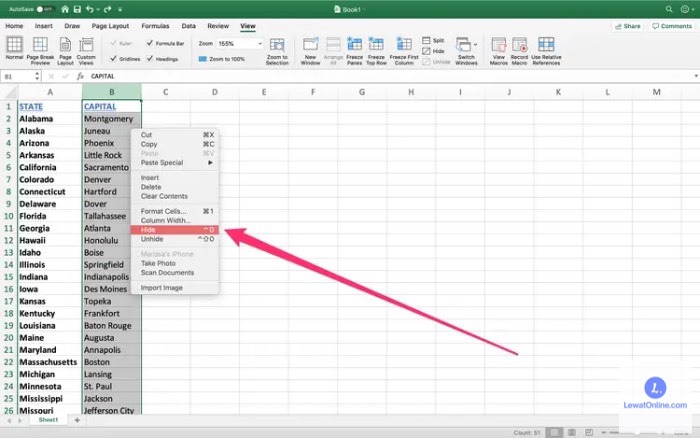Choose Take Photo in context menu
Screen dimensions: 700x438
[175, 263]
